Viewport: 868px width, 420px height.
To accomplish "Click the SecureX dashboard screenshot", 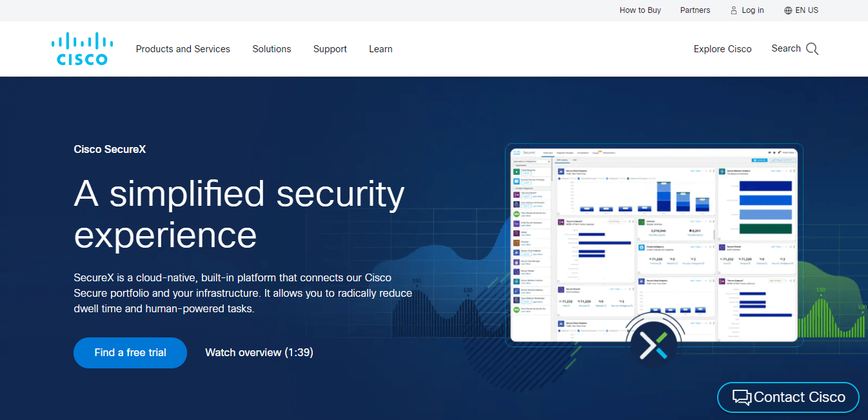I will pyautogui.click(x=653, y=245).
